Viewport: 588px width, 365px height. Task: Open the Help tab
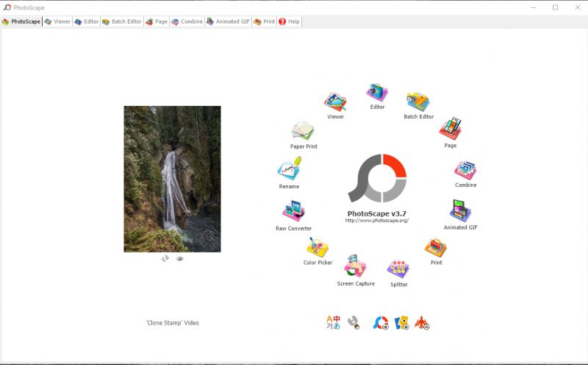coord(289,21)
